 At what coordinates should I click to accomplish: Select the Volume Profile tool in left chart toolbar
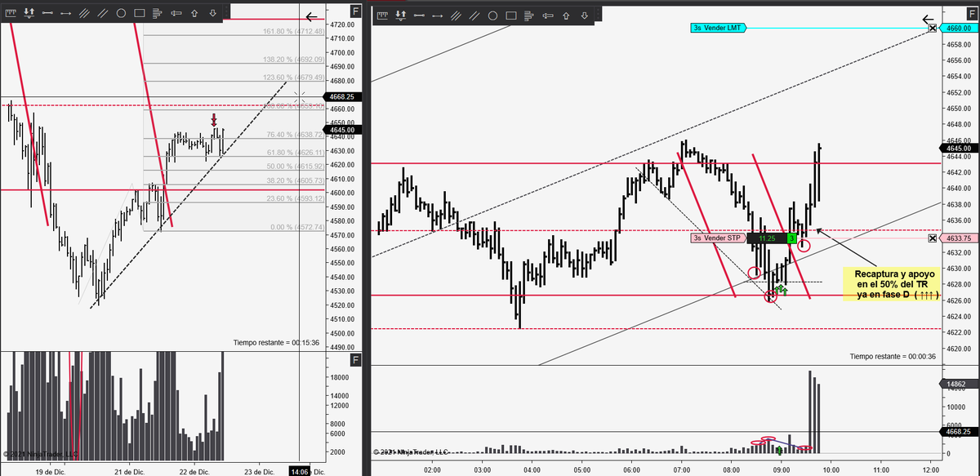[x=158, y=13]
